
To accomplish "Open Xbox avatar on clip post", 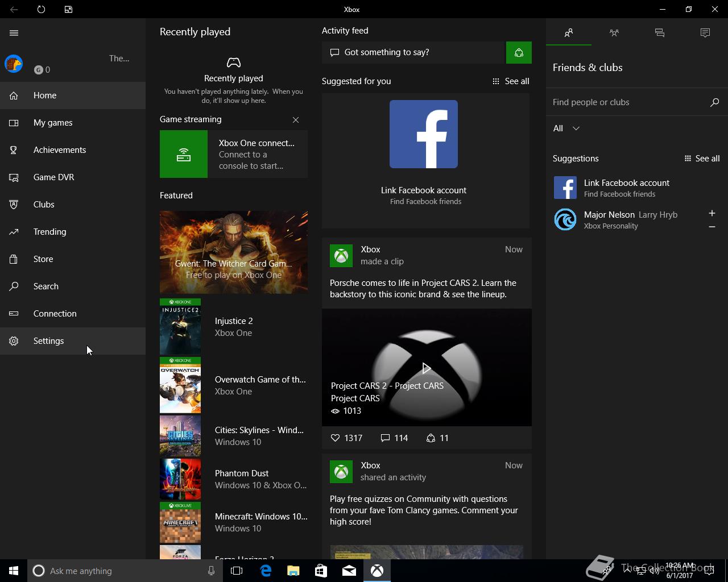I will [341, 256].
